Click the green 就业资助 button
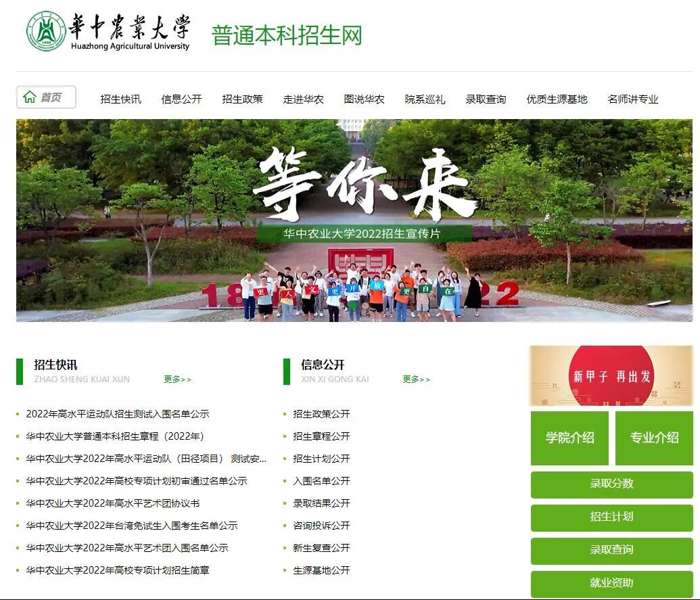This screenshot has height=600, width=700. point(611,584)
